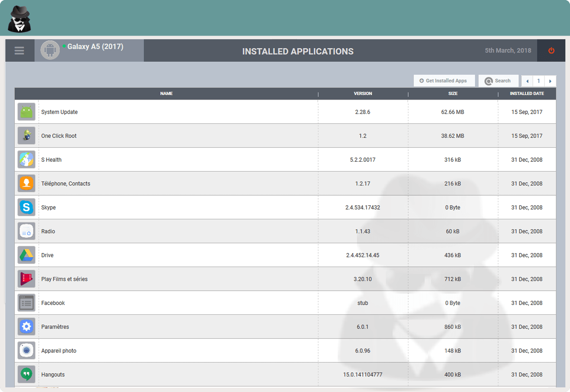The height and width of the screenshot is (392, 570).
Task: Click the One Click Root icon
Action: click(26, 136)
